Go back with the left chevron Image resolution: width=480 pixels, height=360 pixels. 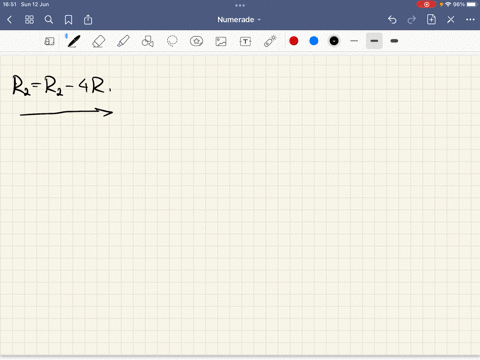pyautogui.click(x=9, y=20)
